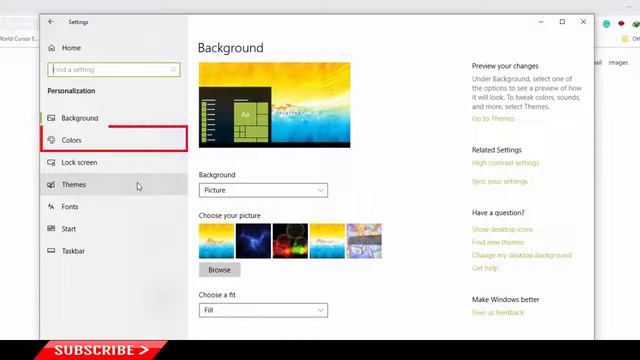
Task: Close the Settings window
Action: (x=583, y=22)
